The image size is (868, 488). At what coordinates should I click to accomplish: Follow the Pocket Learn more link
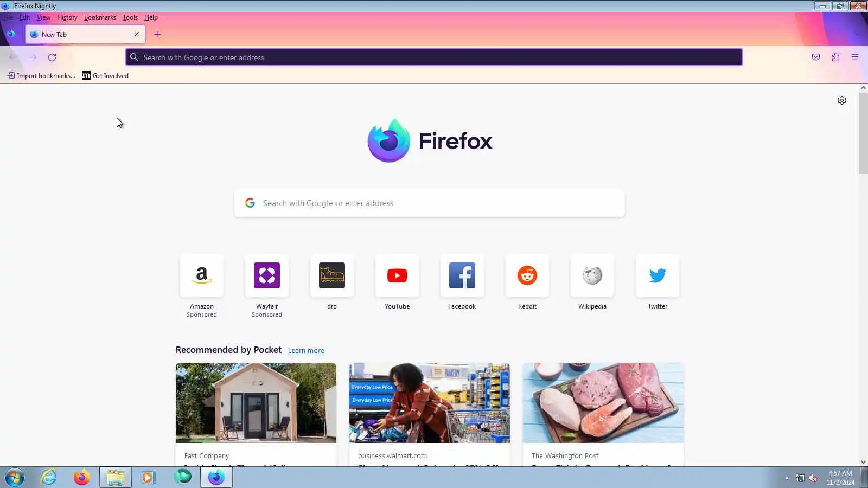click(306, 351)
